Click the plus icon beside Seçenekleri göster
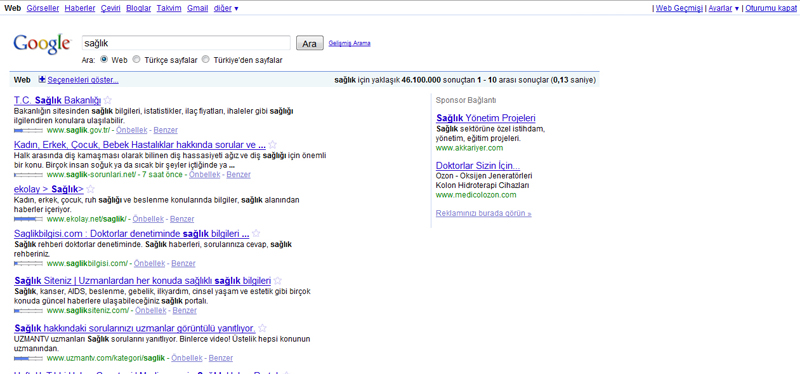 tap(42, 80)
